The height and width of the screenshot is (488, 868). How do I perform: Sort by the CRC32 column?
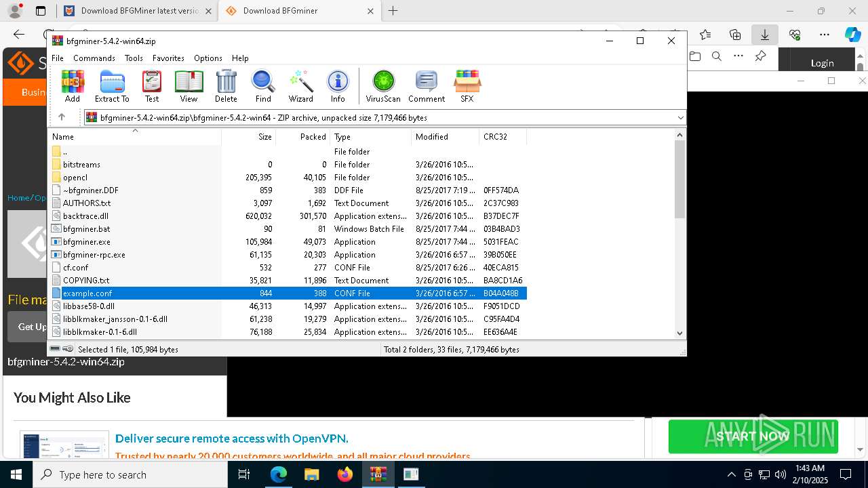click(x=502, y=136)
